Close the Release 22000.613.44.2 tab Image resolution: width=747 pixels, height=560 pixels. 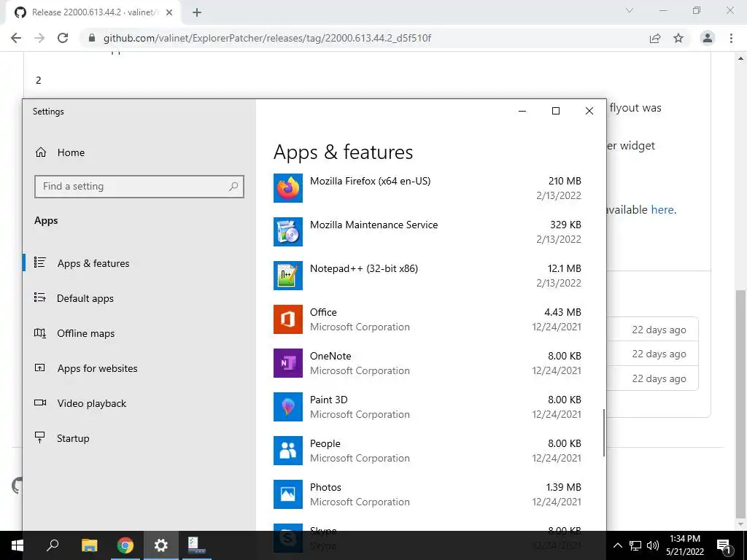(x=169, y=12)
